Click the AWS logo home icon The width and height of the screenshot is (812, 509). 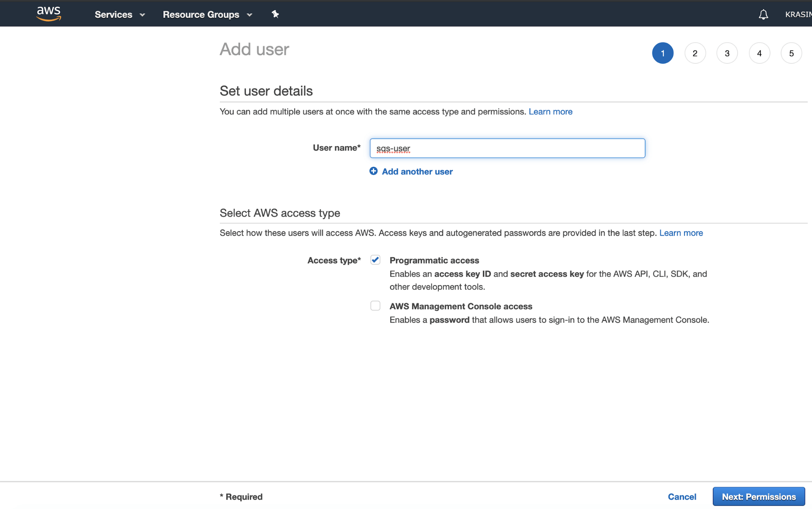point(49,14)
